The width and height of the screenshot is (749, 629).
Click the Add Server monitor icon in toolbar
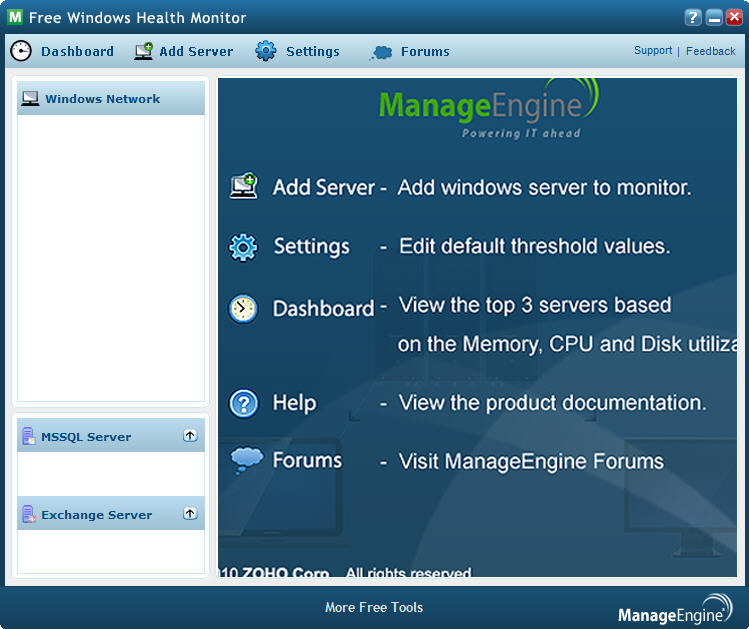pyautogui.click(x=143, y=51)
